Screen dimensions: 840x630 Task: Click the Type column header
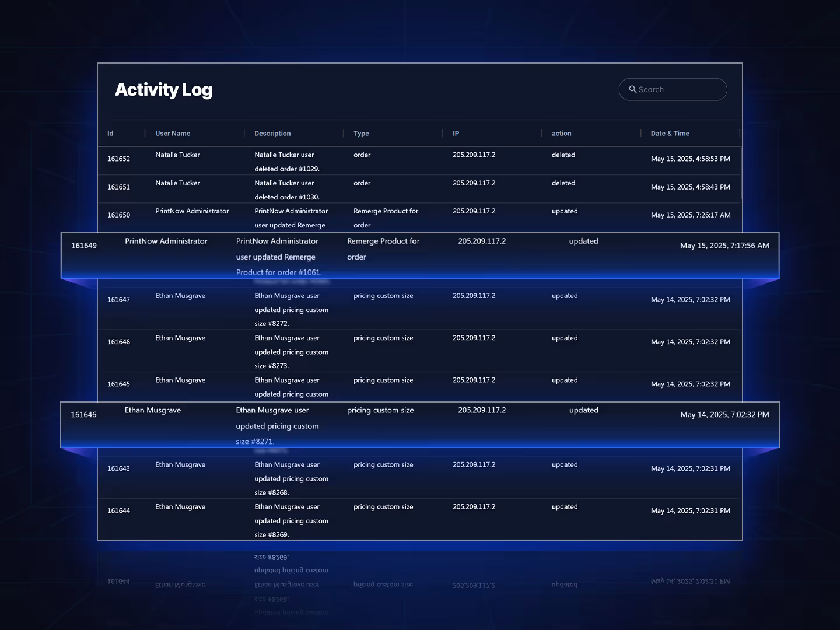(x=360, y=133)
